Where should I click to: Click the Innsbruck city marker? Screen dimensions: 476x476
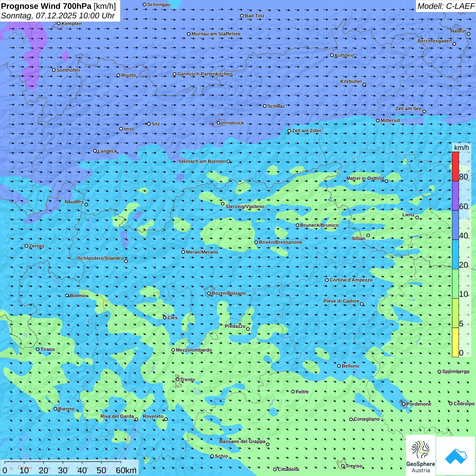tap(219, 123)
